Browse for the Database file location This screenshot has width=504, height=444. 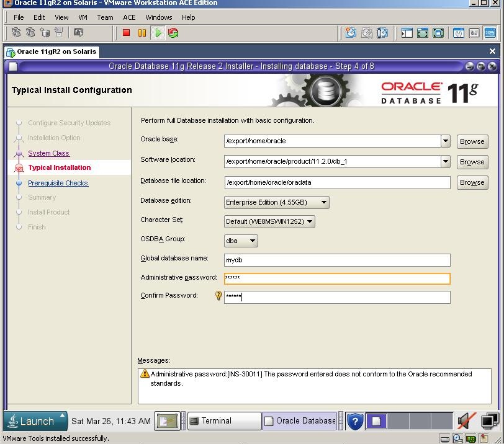coord(472,182)
